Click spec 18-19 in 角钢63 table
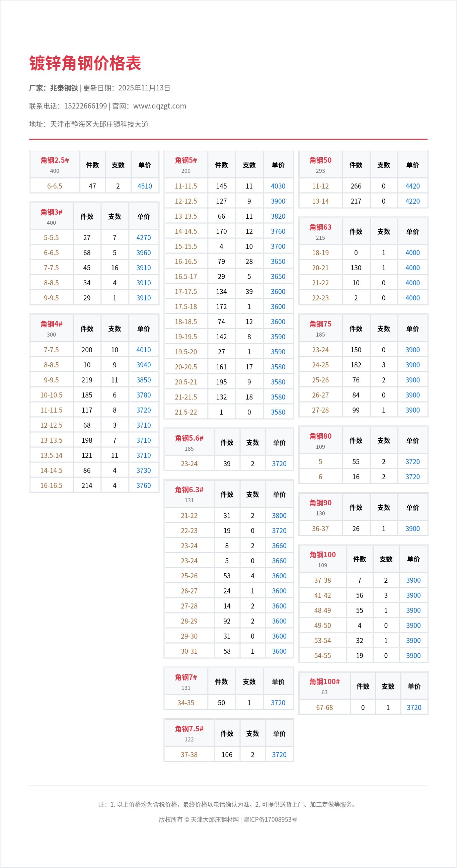Viewport: 457px width, 868px height. pos(320,253)
